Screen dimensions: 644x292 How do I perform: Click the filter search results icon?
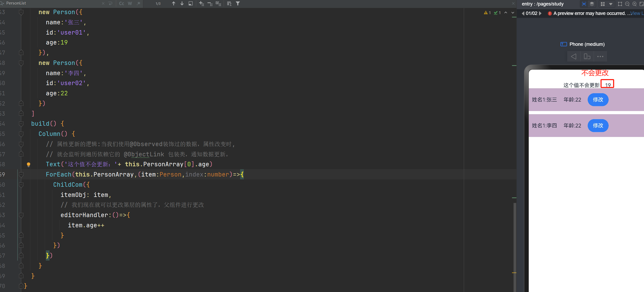click(x=238, y=3)
